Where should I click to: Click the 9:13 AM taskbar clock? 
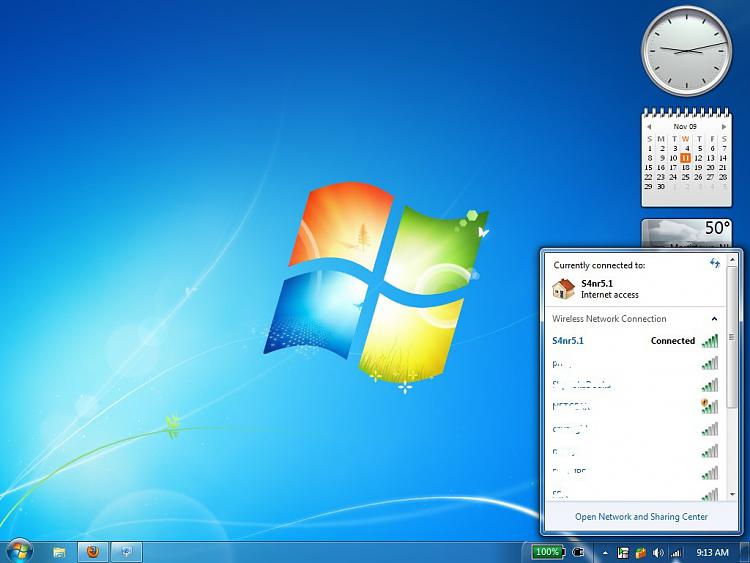coord(712,552)
